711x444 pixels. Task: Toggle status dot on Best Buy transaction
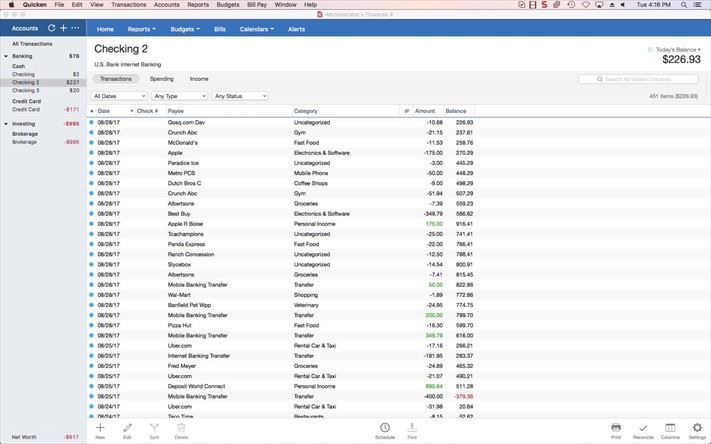(91, 213)
